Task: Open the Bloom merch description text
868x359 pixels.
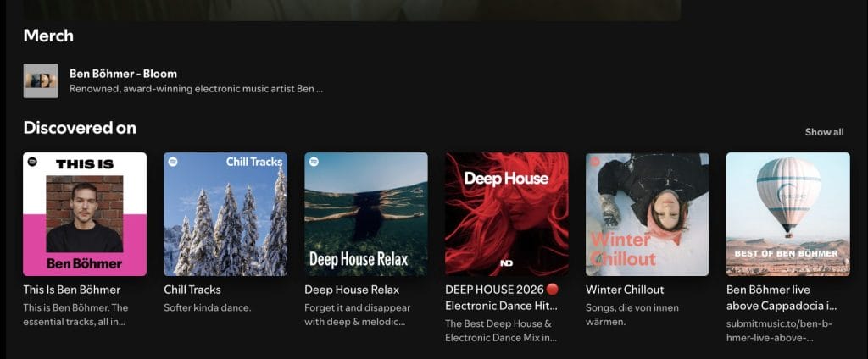Action: (x=196, y=88)
